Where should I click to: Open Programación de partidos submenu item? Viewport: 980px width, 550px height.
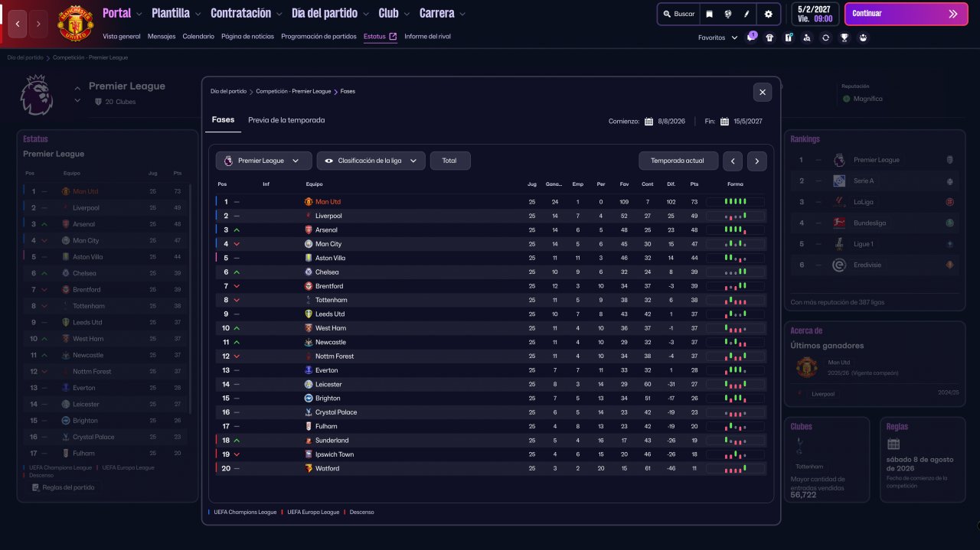click(x=318, y=36)
